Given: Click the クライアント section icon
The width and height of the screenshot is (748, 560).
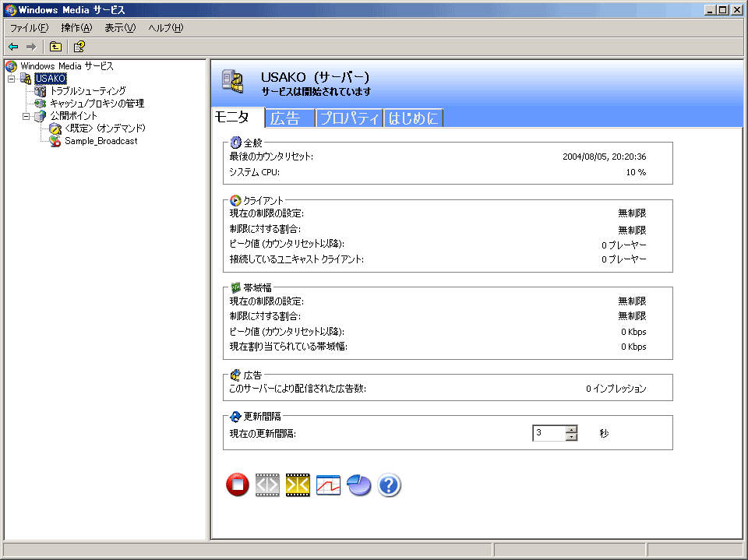Looking at the screenshot, I should click(235, 201).
